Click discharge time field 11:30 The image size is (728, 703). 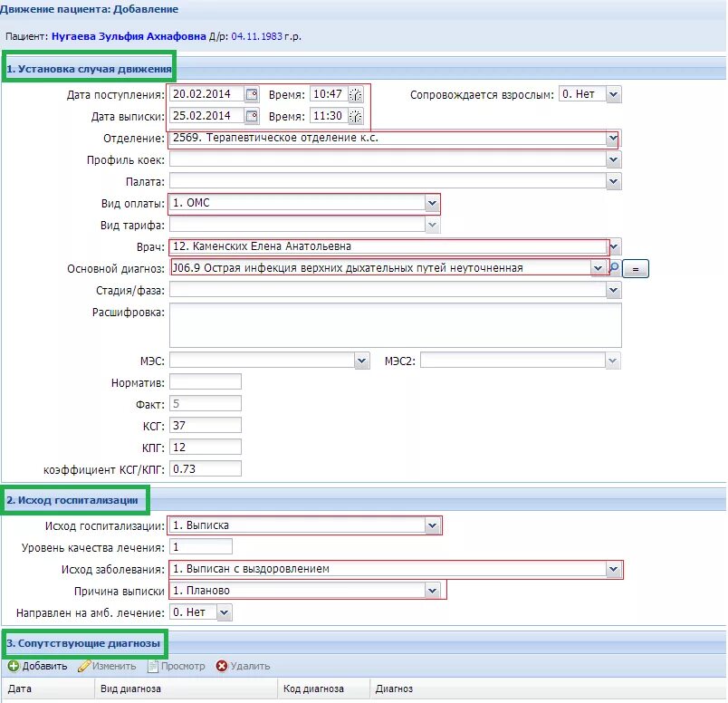click(x=330, y=116)
